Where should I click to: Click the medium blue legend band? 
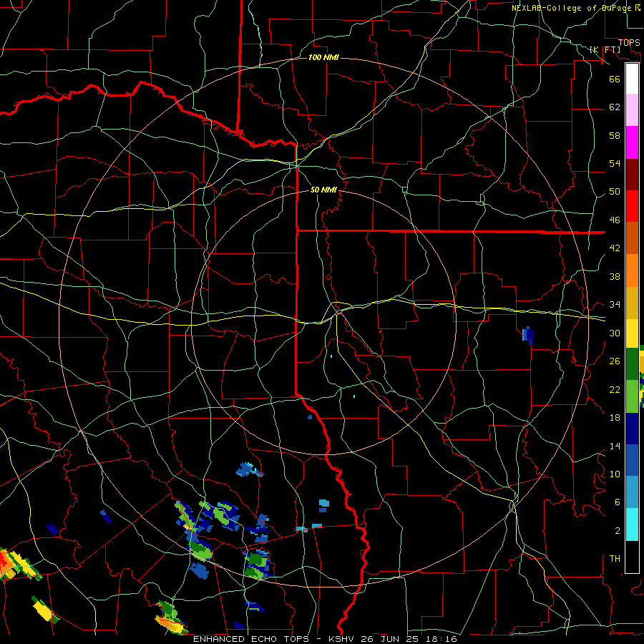pos(632,460)
